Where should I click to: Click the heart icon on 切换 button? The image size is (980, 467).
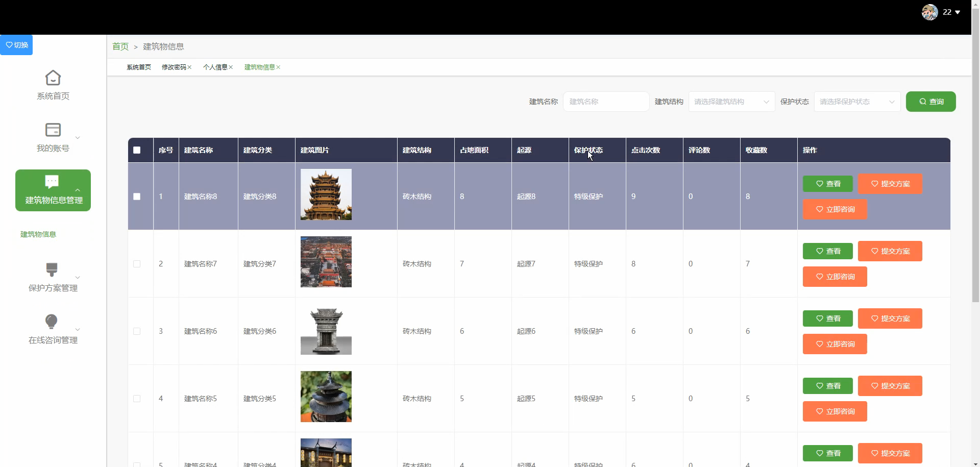pyautogui.click(x=9, y=45)
